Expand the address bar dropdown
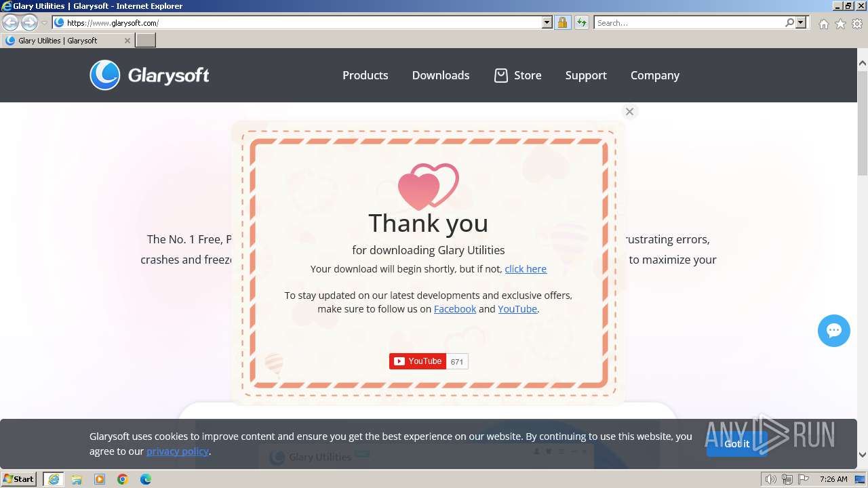868x488 pixels. [x=547, y=22]
